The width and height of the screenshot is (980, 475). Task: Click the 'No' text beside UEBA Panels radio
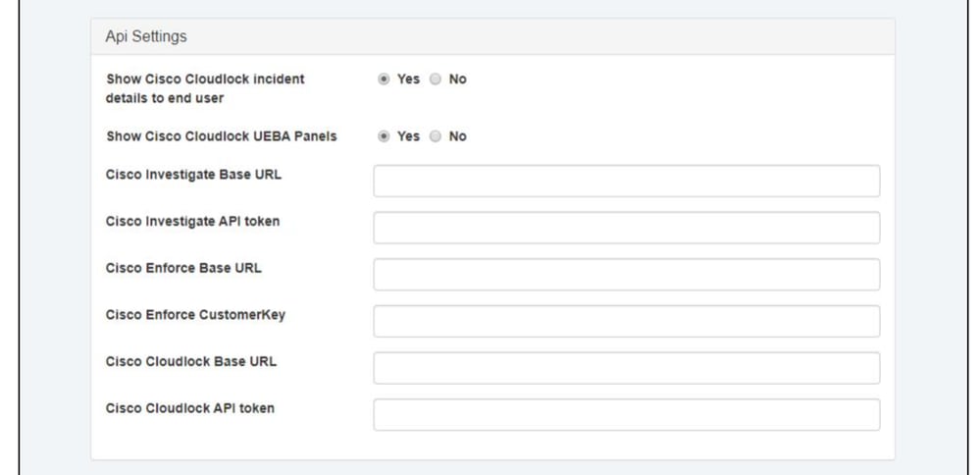point(457,136)
